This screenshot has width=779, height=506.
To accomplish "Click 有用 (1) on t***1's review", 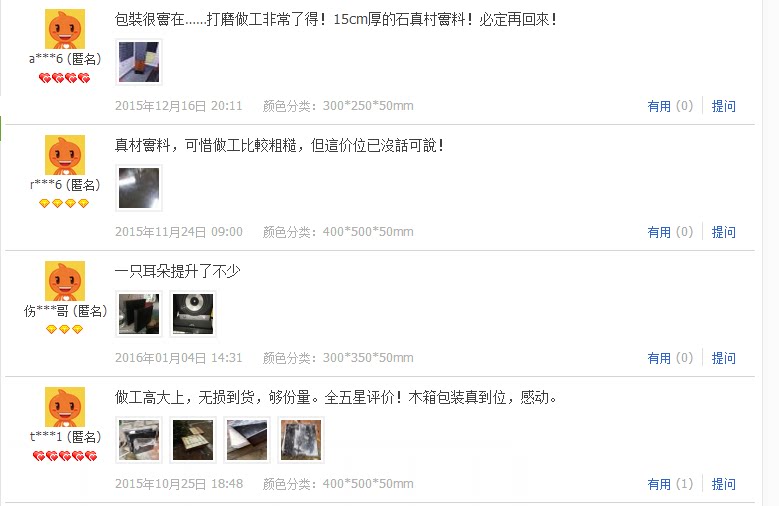I will [670, 484].
